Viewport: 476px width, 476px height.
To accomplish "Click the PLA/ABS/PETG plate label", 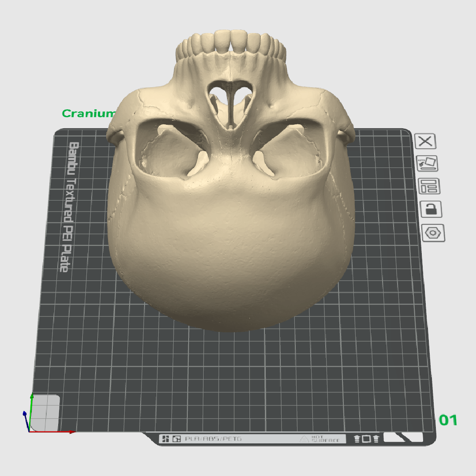I will (x=213, y=439).
